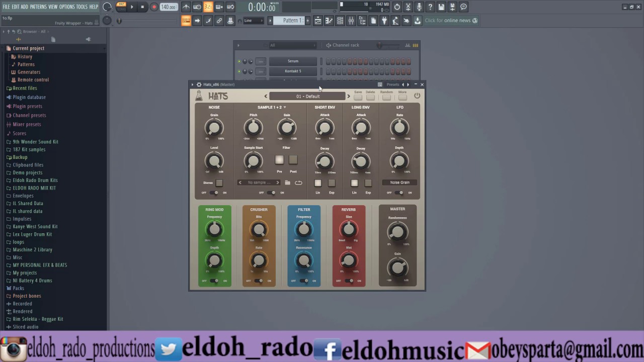This screenshot has width=644, height=362.
Task: Open the EDIT menu
Action: (16, 7)
